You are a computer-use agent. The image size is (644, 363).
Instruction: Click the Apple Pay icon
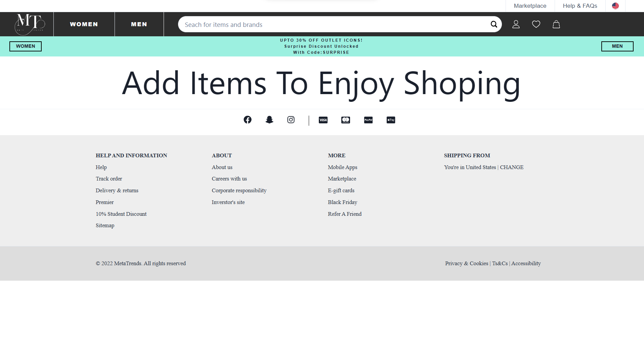coord(391,120)
